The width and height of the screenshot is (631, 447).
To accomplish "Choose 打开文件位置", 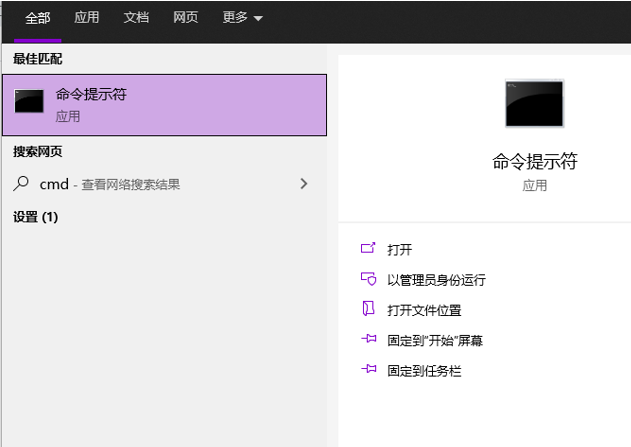I will pos(424,310).
